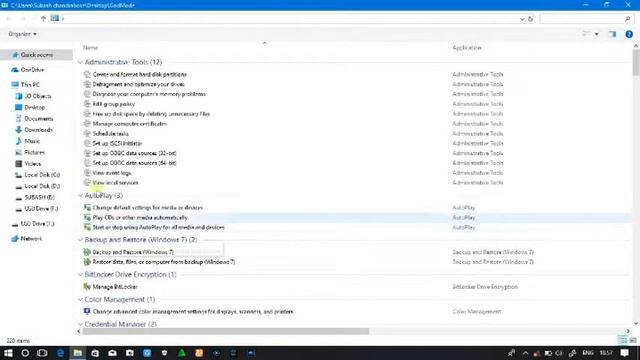Viewport: 640px width, 360px height.
Task: Open the Windows Start menu
Action: point(8,353)
